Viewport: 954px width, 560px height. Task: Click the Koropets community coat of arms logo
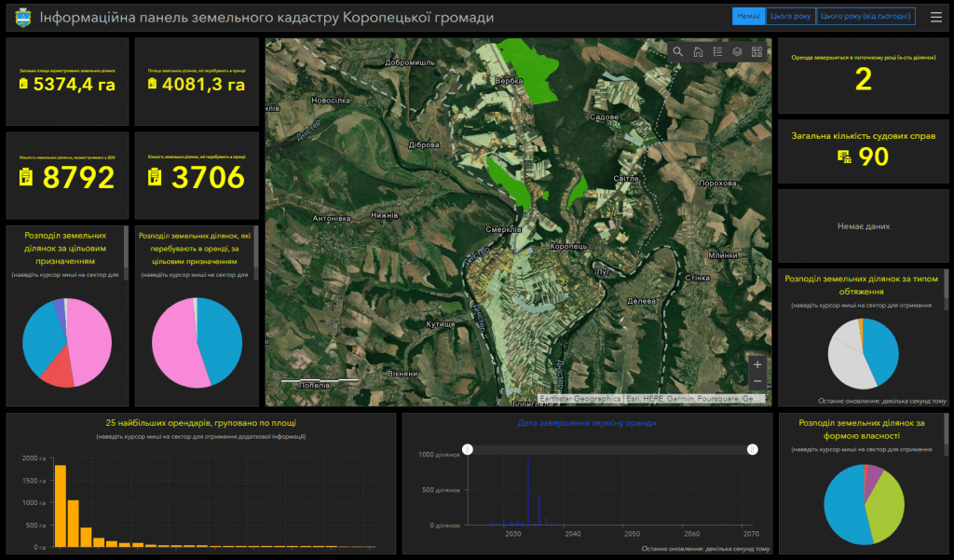click(22, 18)
